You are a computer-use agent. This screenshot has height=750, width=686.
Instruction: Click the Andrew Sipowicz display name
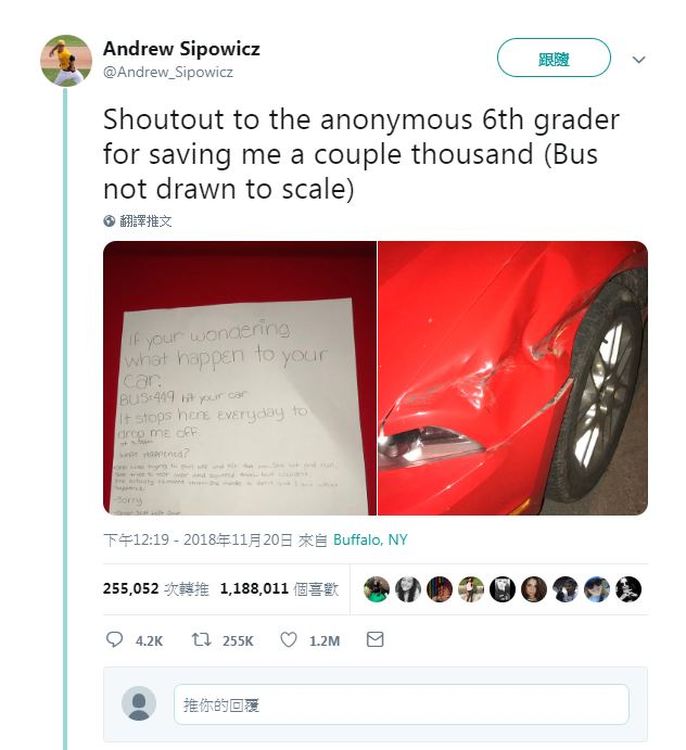(x=181, y=49)
